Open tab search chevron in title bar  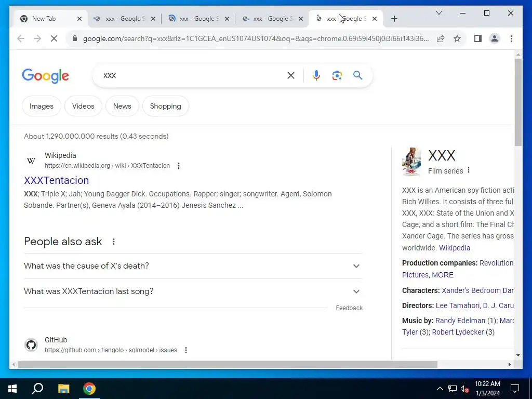[x=438, y=13]
